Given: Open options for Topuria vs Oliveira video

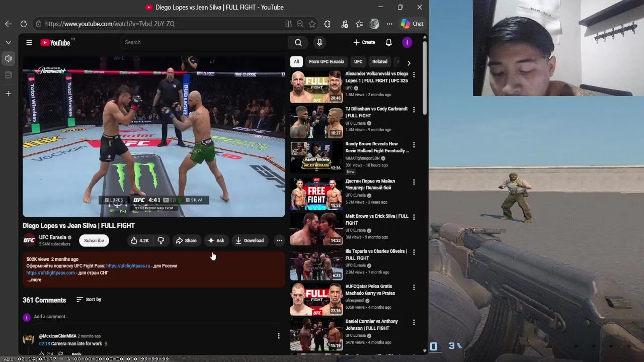Looking at the screenshot, I should (x=414, y=252).
